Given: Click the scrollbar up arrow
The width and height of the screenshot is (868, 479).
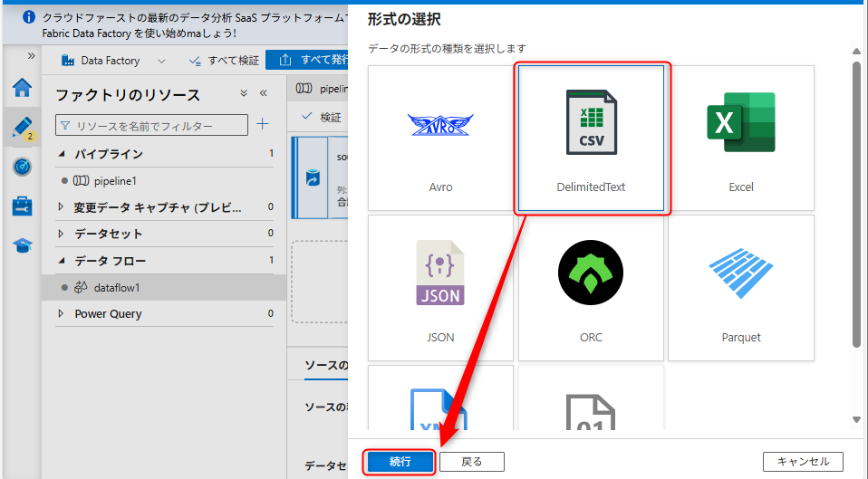Looking at the screenshot, I should (856, 51).
